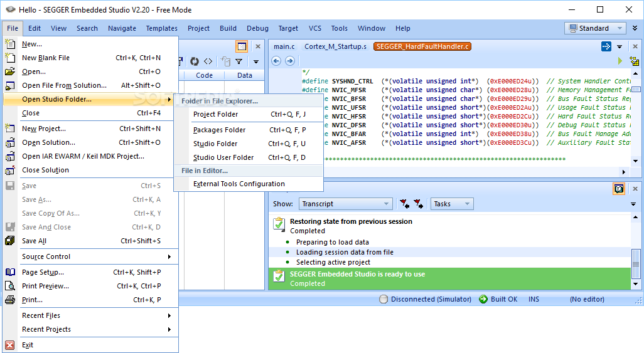Screen dimensions: 644x353
Task: Click the angle brackets code icon
Action: click(208, 61)
